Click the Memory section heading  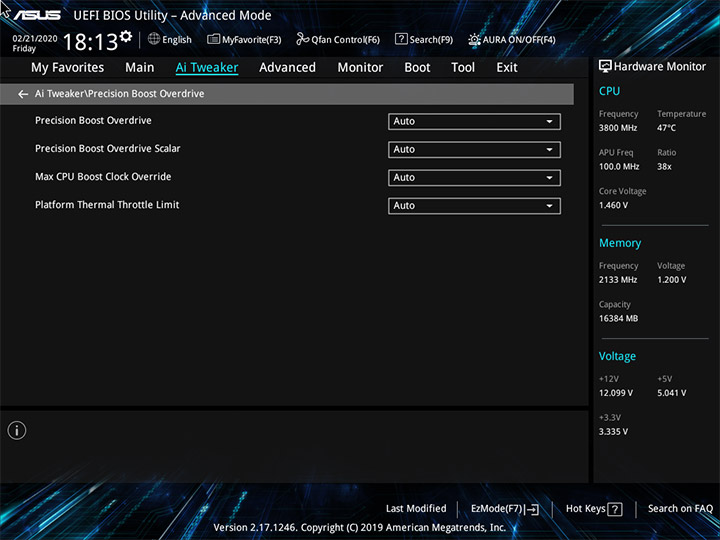point(620,243)
